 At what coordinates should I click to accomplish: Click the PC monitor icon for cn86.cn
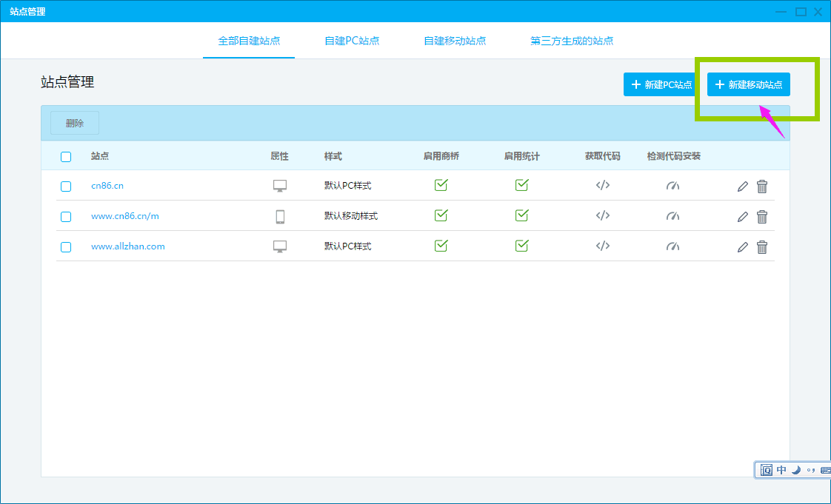coord(280,186)
